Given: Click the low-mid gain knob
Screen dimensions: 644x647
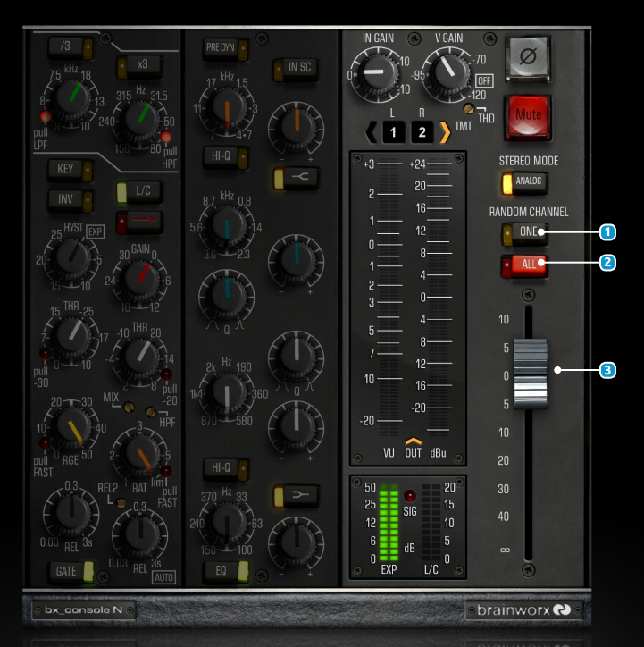Looking at the screenshot, I should pyautogui.click(x=296, y=428).
